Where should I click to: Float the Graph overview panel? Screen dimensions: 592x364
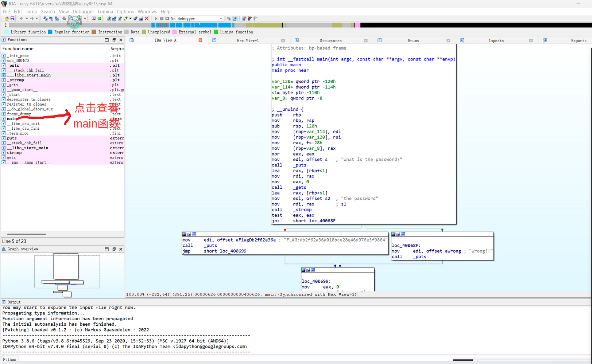click(114, 249)
